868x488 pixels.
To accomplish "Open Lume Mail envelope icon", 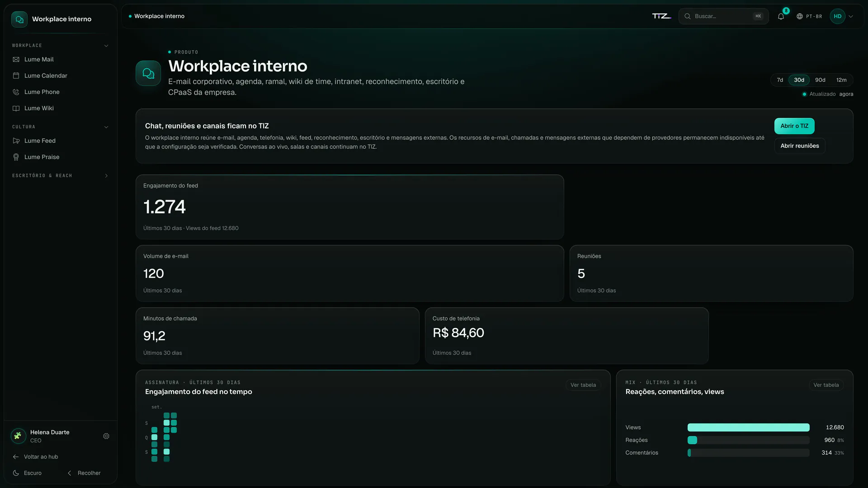I will (x=16, y=60).
